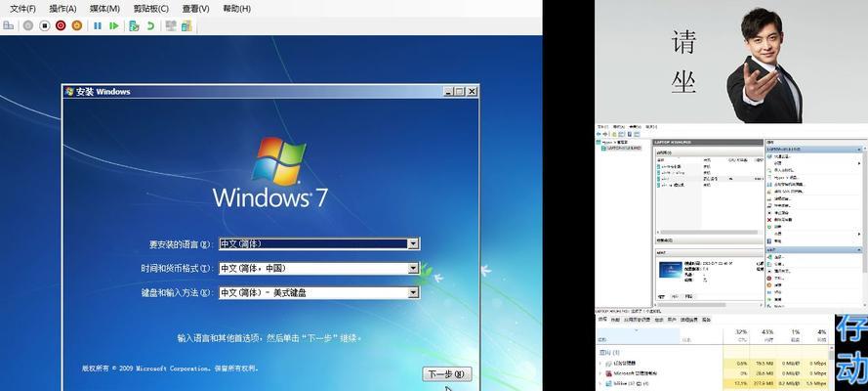Click the Microsoft process icon

coord(609,373)
